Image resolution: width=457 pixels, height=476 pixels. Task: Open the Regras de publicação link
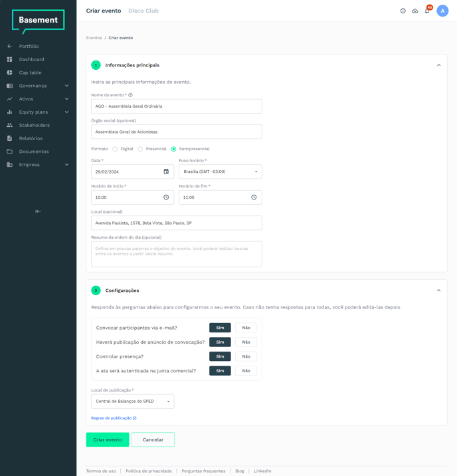pyautogui.click(x=114, y=418)
